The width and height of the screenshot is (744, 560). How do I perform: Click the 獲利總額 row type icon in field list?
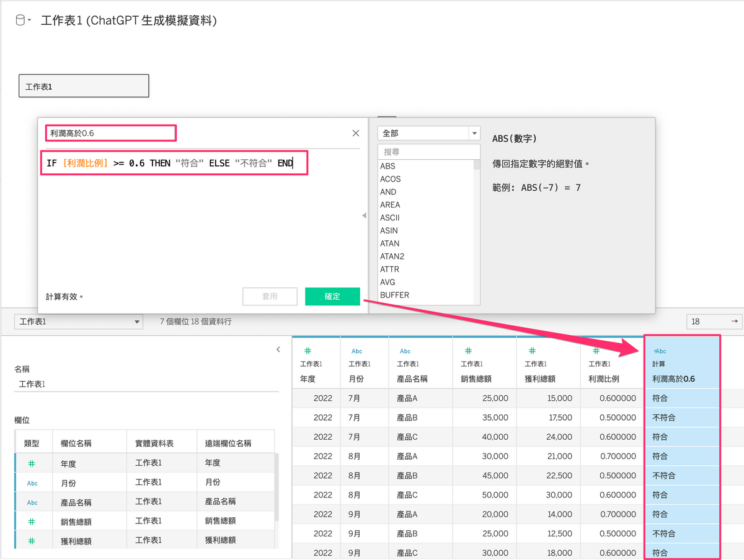[x=32, y=541]
